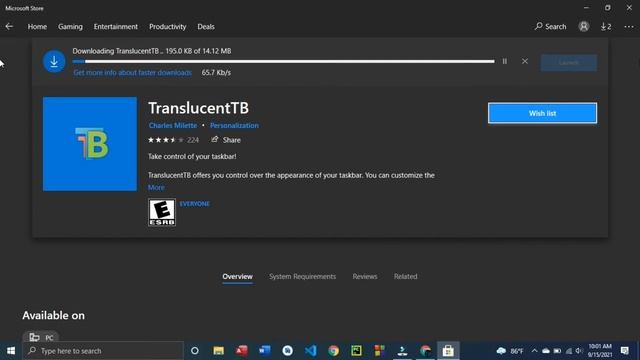Open Visual Studio Code from taskbar
Viewport: 640px width, 360px height.
pos(311,351)
